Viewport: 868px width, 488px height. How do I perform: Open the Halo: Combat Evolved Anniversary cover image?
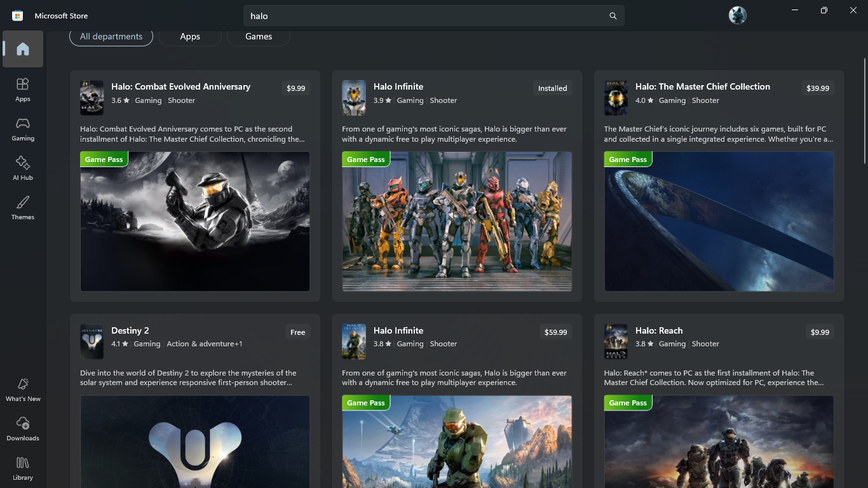click(x=195, y=221)
